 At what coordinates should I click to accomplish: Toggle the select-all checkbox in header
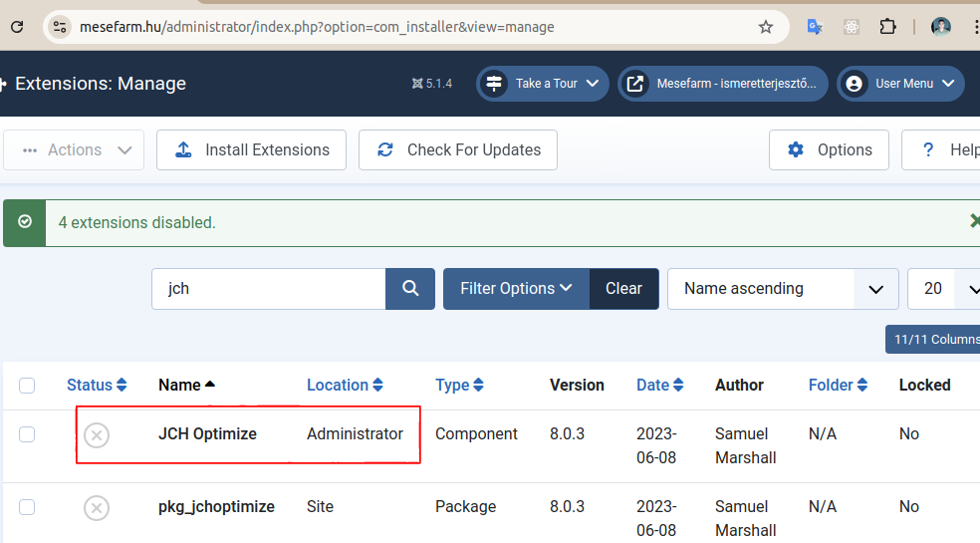pos(27,386)
